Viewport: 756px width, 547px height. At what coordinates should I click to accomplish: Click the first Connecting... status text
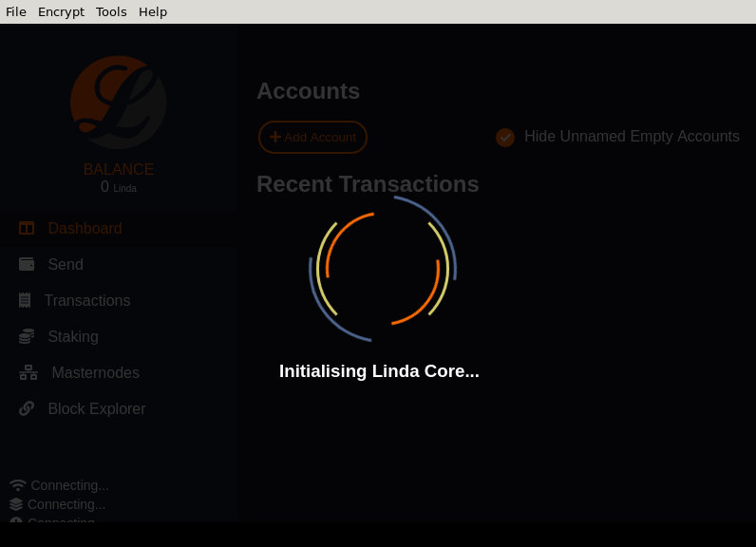(70, 485)
